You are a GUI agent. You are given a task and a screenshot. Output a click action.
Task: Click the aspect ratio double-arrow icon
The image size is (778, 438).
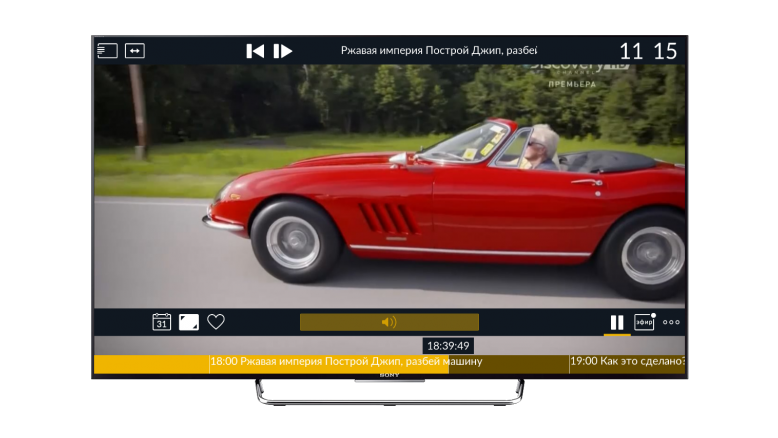(x=135, y=51)
